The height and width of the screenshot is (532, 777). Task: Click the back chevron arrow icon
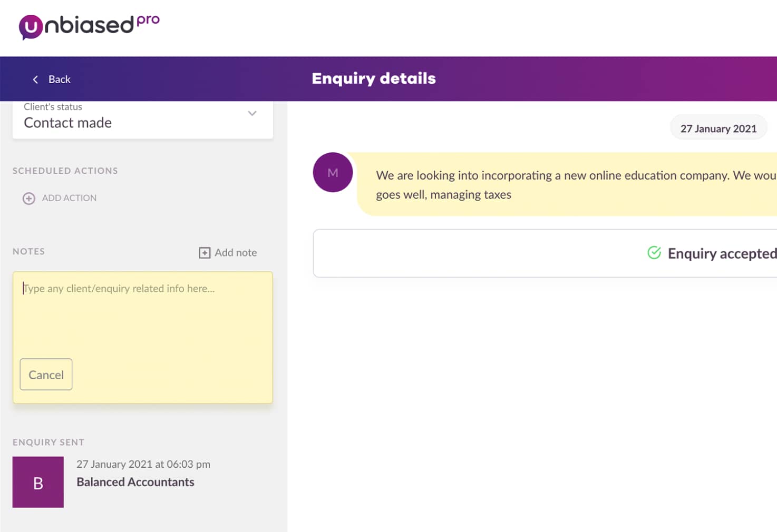pos(35,80)
